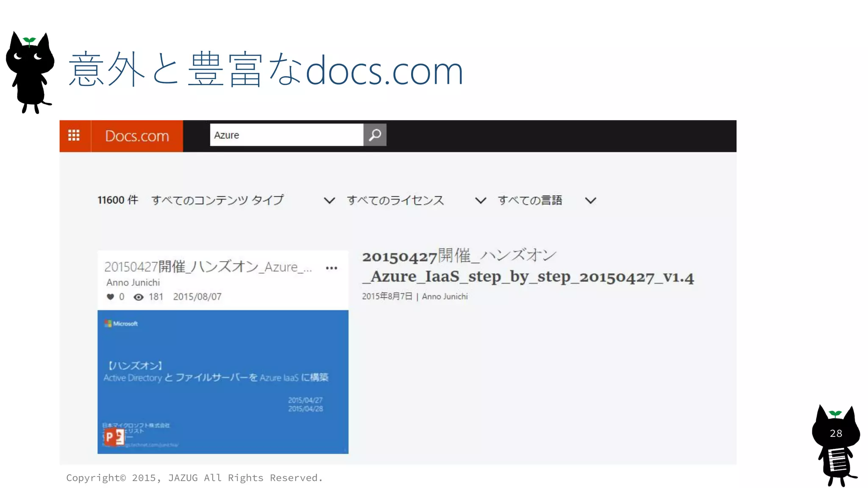Open the Azure_IaaS_step_by_step document title
Viewport: 868px width, 488px height.
click(528, 266)
